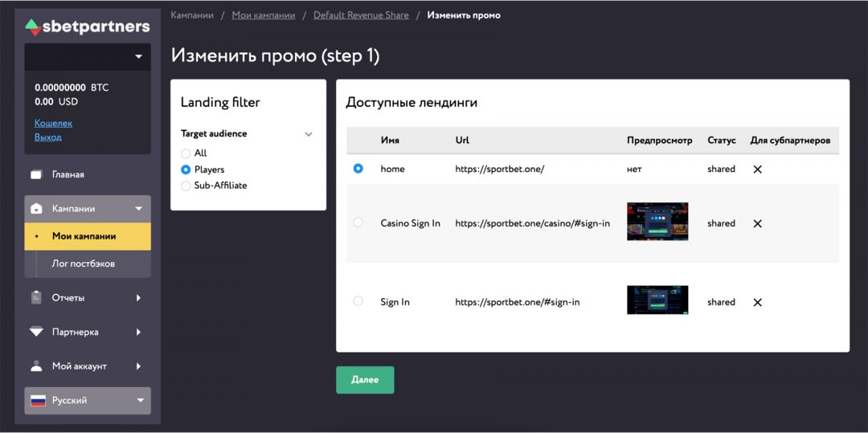Click the Выход logout link
Viewport: 868px width, 433px height.
click(x=48, y=137)
